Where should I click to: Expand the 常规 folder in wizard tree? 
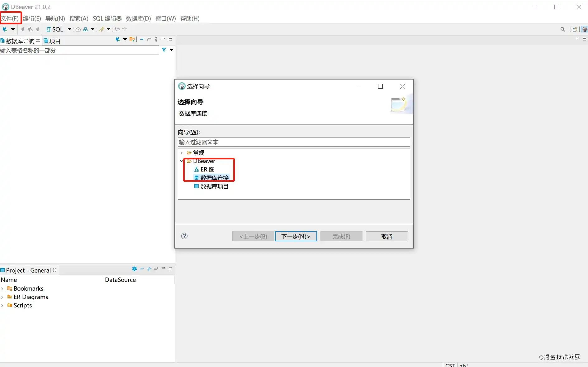[182, 153]
